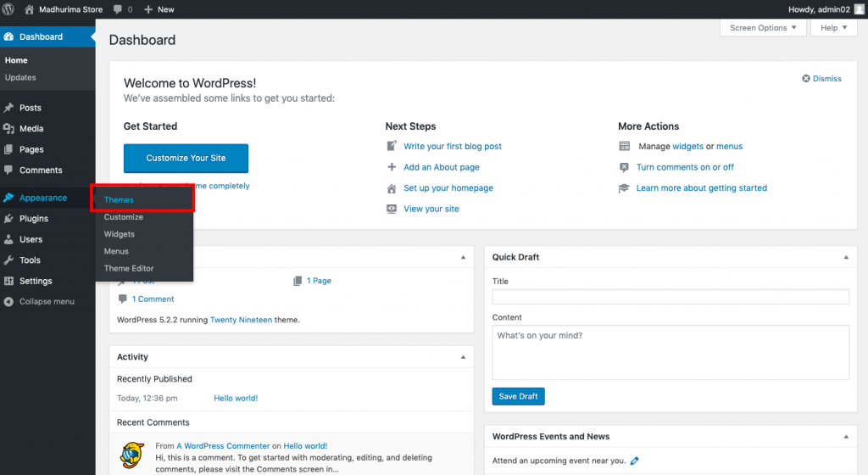Open the Write your first blog post link
Viewport: 868px width, 475px height.
[453, 146]
